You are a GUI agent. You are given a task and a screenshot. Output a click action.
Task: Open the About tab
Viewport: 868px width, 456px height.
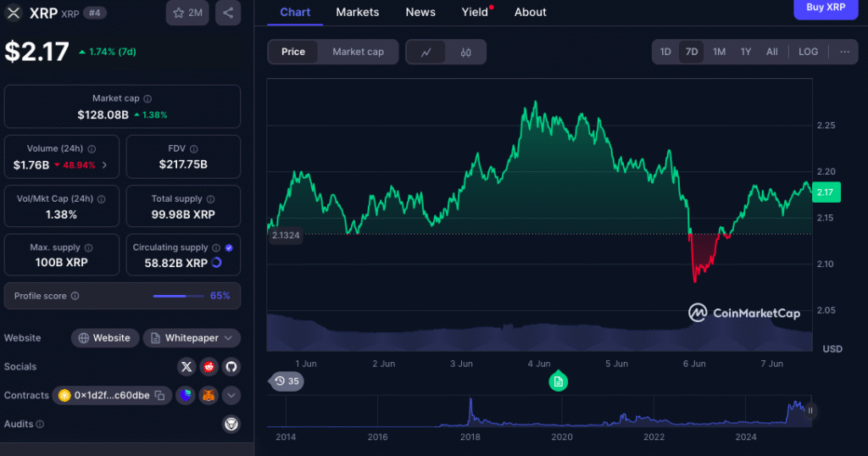(531, 12)
